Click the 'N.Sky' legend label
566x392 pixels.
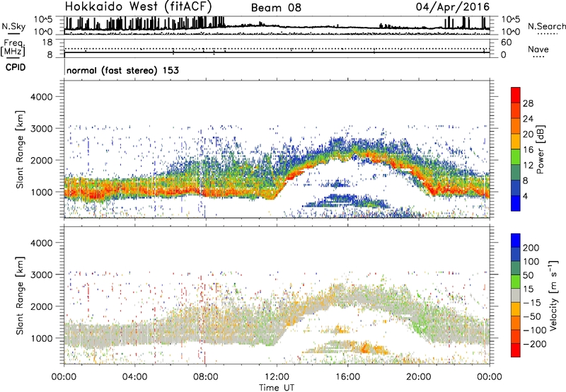tap(13, 26)
